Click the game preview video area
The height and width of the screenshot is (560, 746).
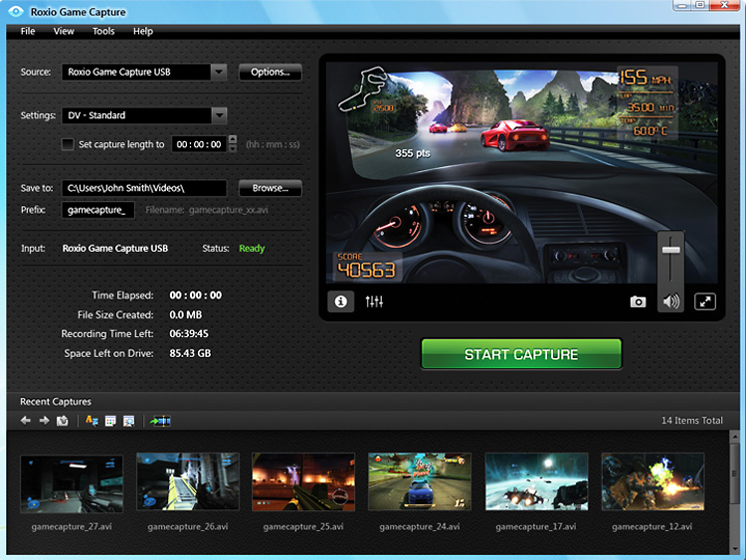522,172
